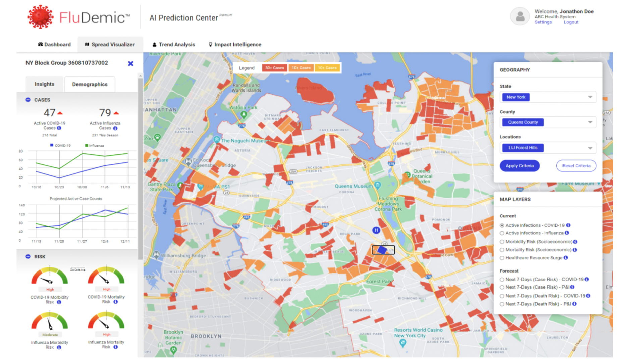Click the Apply Criteria button
This screenshot has height=362, width=644.
pos(521,166)
